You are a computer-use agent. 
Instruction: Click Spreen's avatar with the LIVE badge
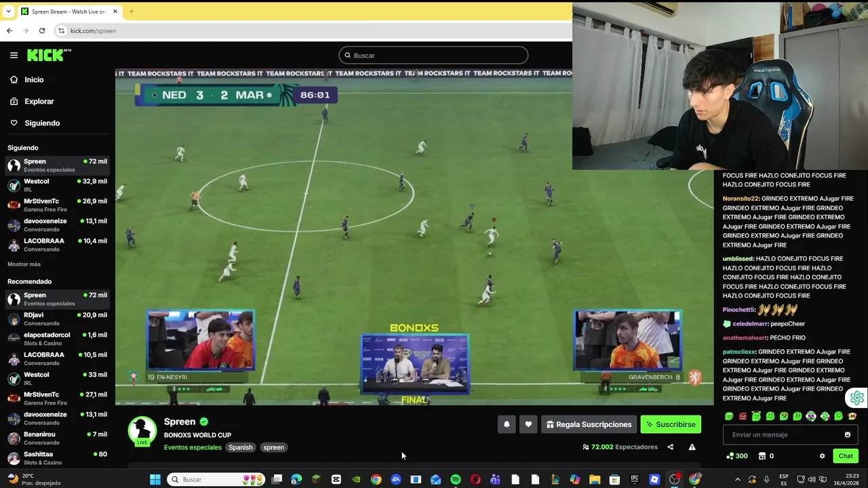[x=142, y=431]
